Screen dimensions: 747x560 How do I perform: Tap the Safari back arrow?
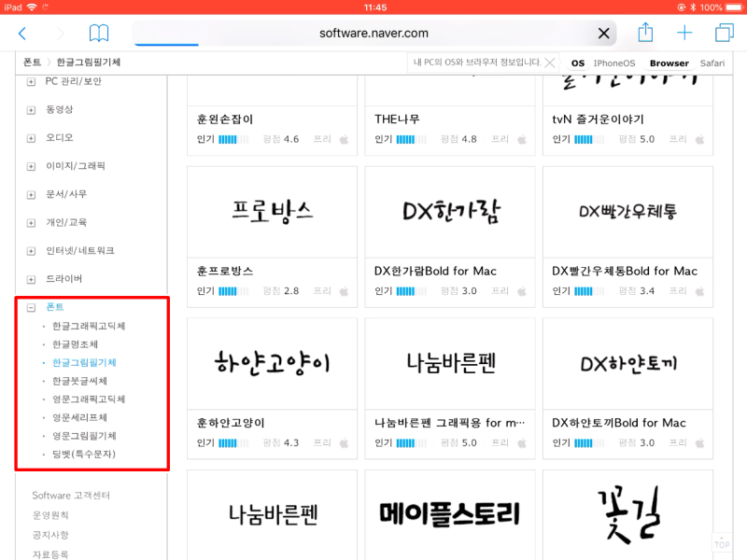click(x=21, y=34)
